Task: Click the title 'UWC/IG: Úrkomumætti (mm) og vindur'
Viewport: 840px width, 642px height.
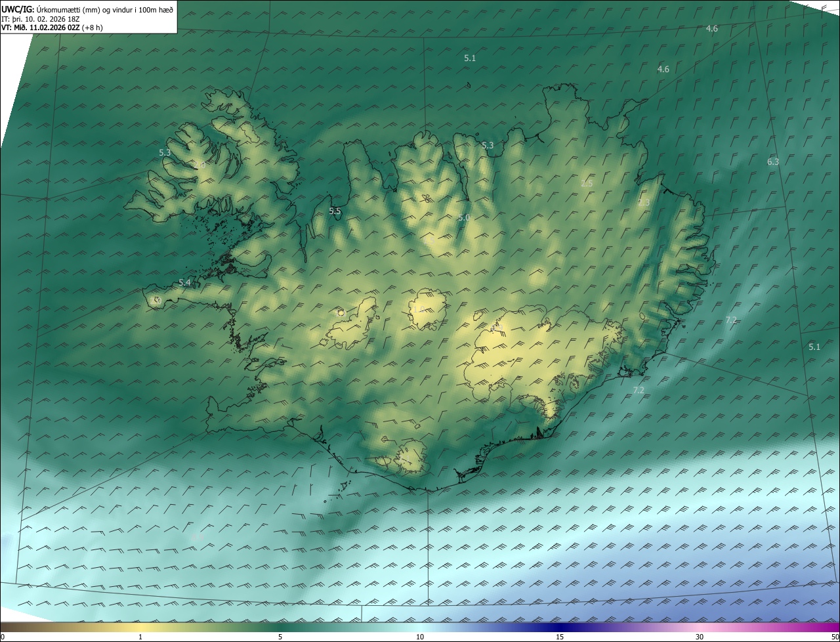Action: 87,9
